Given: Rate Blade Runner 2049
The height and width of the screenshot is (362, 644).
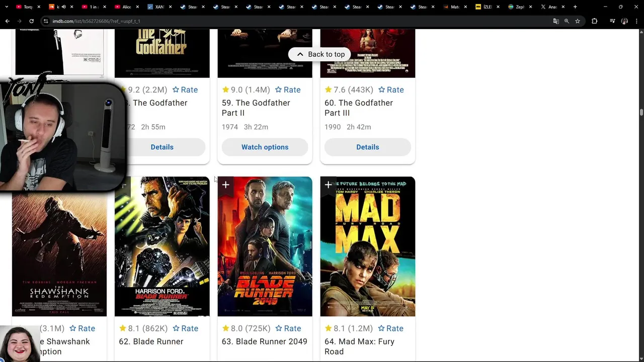Looking at the screenshot, I should click(288, 328).
